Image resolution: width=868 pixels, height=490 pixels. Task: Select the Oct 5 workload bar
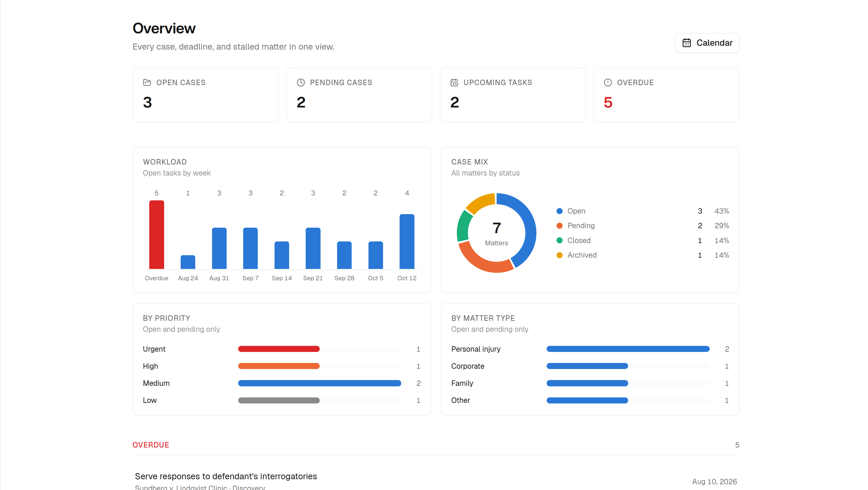(x=375, y=255)
